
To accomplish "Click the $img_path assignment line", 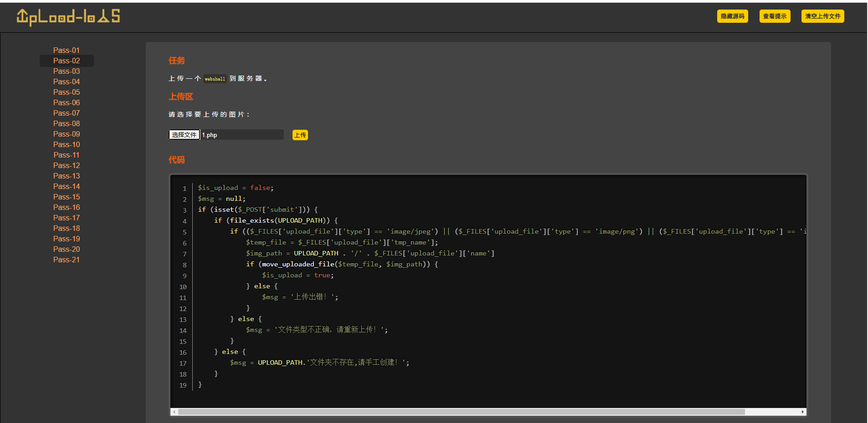I will tap(370, 253).
